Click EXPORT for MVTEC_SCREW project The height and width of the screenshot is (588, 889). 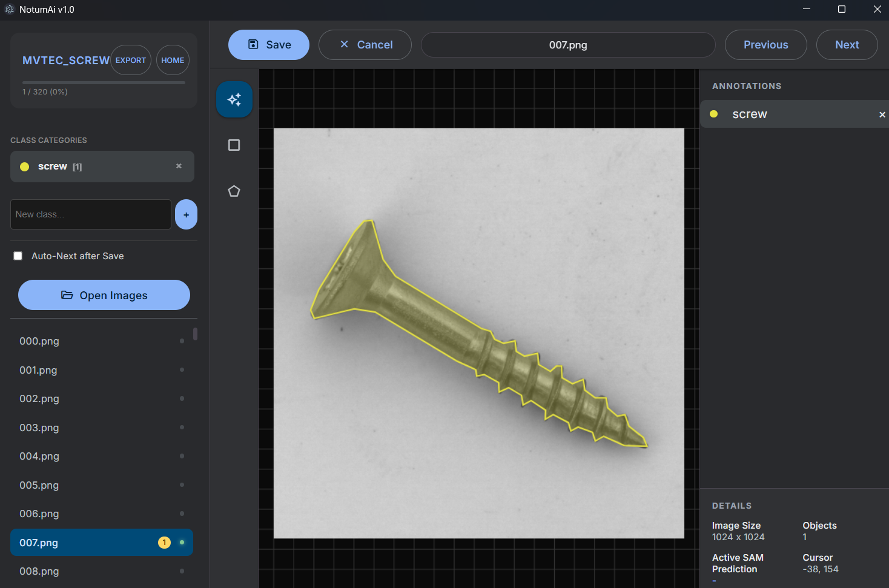[x=130, y=60]
